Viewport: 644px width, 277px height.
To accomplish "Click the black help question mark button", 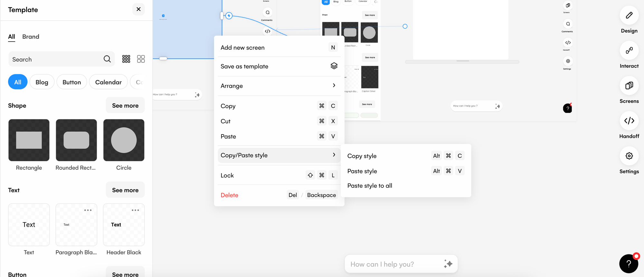I will point(629,264).
